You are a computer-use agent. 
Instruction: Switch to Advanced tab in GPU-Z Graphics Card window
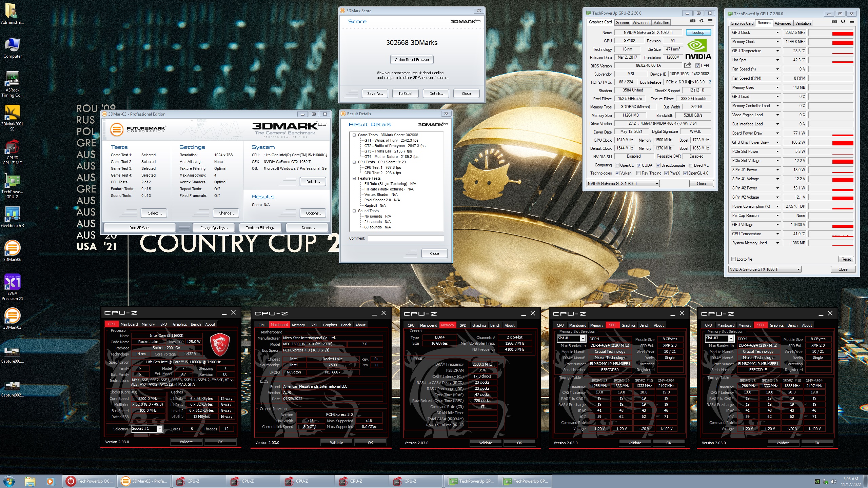click(x=641, y=22)
